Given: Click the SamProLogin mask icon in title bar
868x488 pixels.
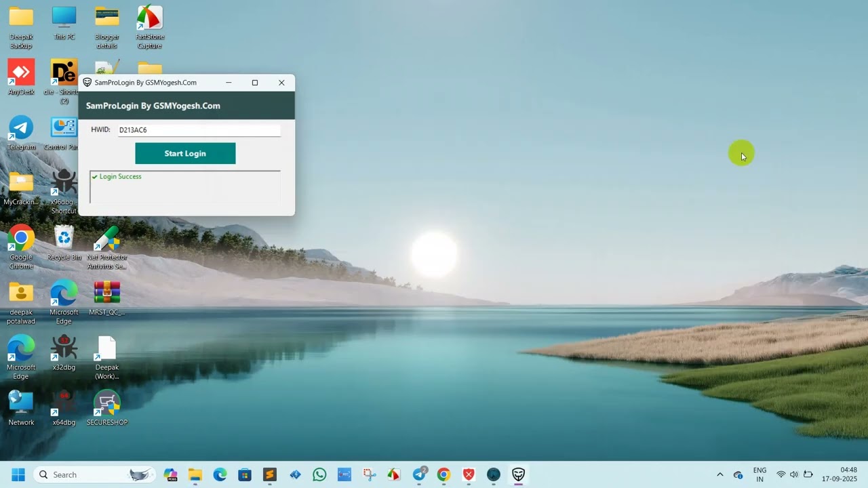Looking at the screenshot, I should [87, 83].
